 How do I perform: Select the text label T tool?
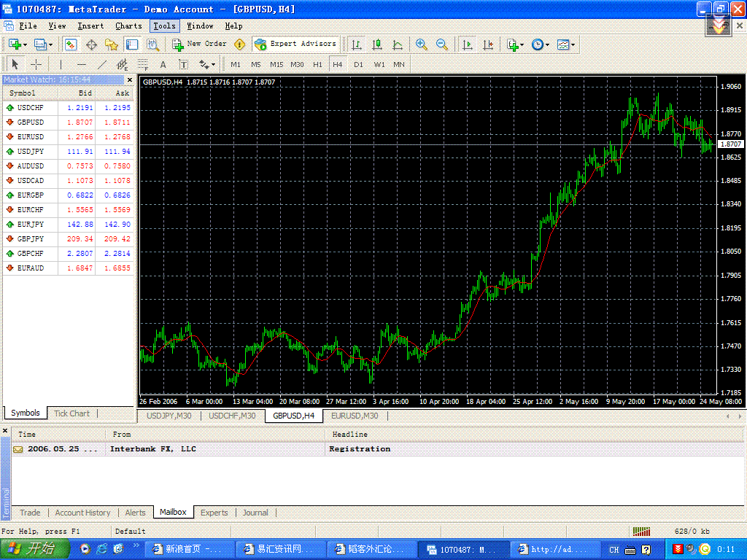coord(183,64)
